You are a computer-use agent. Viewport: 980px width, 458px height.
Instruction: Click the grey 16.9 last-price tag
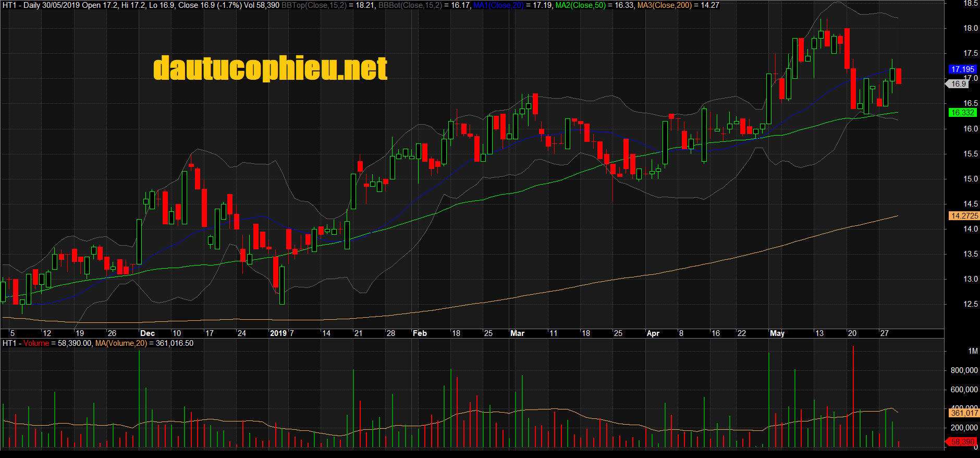(958, 84)
